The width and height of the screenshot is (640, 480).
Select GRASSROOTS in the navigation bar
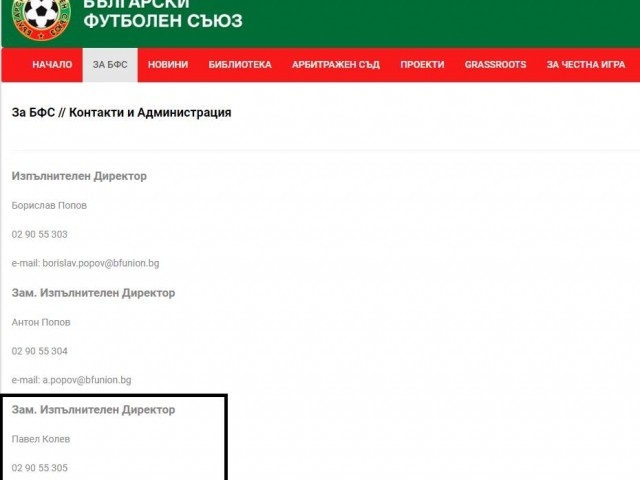coord(495,64)
